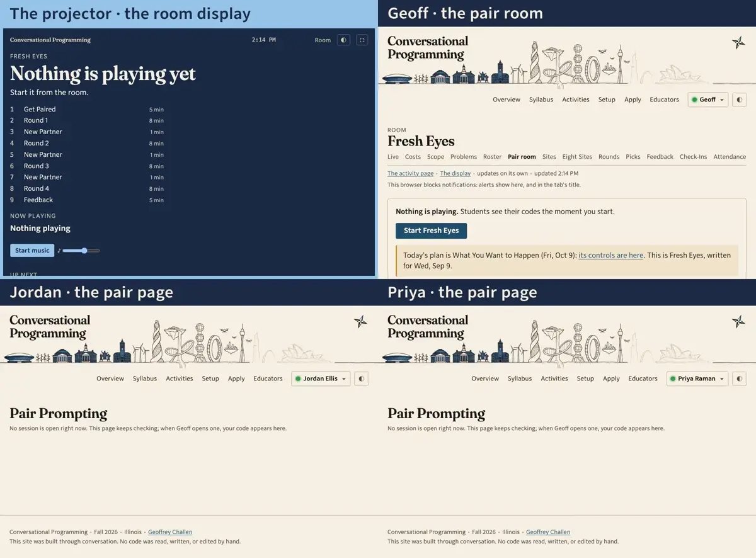Click the Start Fresh Eyes button

[431, 231]
